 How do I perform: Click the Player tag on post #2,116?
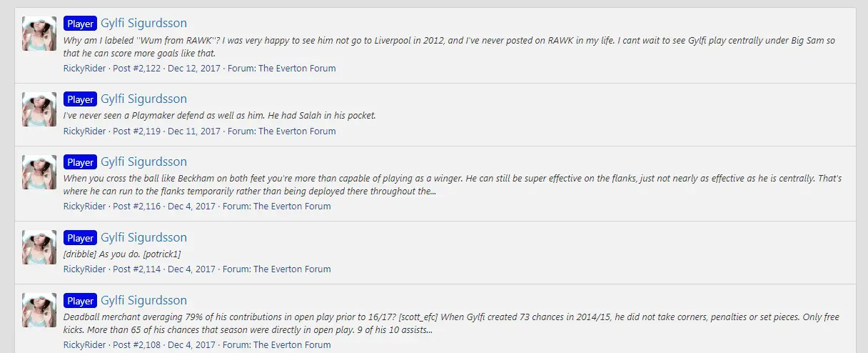pos(80,162)
